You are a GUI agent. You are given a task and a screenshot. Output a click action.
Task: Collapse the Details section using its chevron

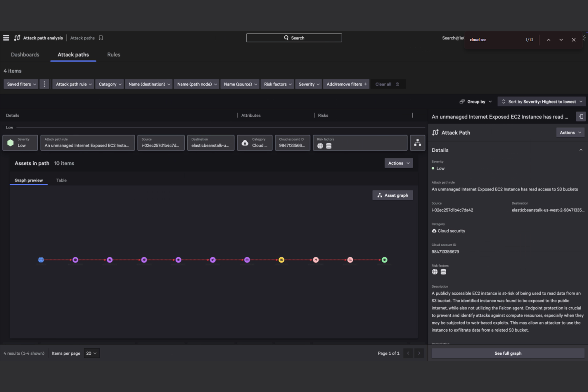pos(581,150)
